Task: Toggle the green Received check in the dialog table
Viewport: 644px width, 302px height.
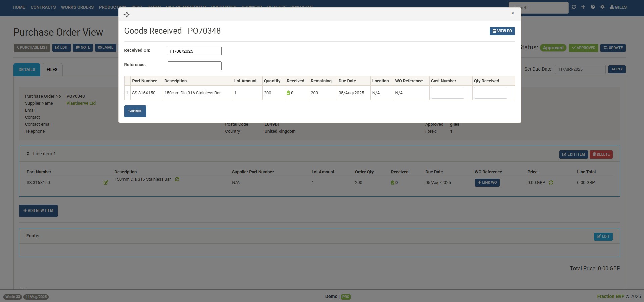Action: pos(289,93)
